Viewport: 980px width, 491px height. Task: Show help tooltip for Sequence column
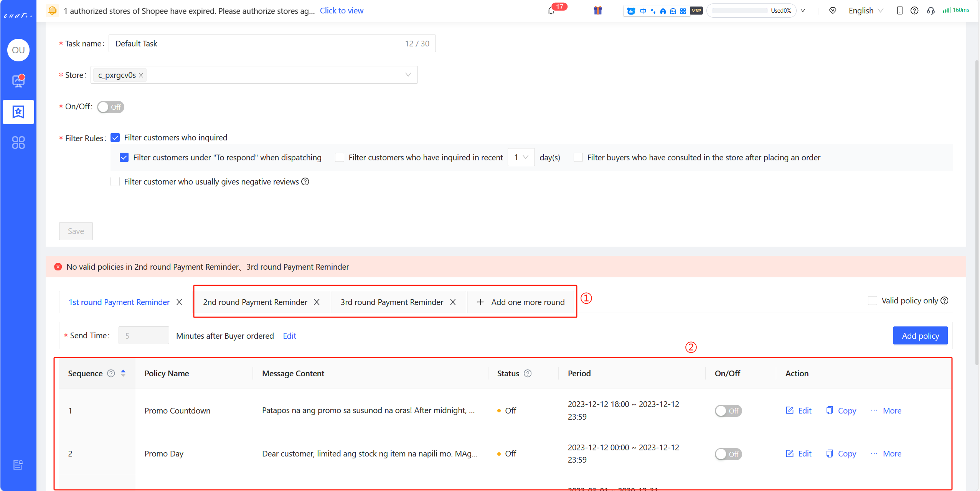111,374
